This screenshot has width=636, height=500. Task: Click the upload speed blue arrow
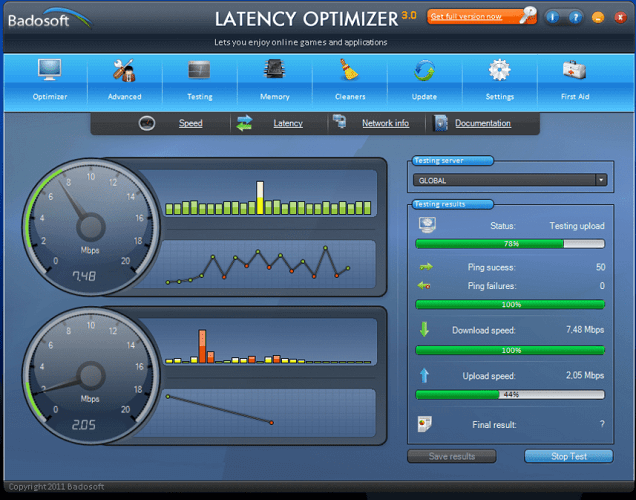point(424,376)
